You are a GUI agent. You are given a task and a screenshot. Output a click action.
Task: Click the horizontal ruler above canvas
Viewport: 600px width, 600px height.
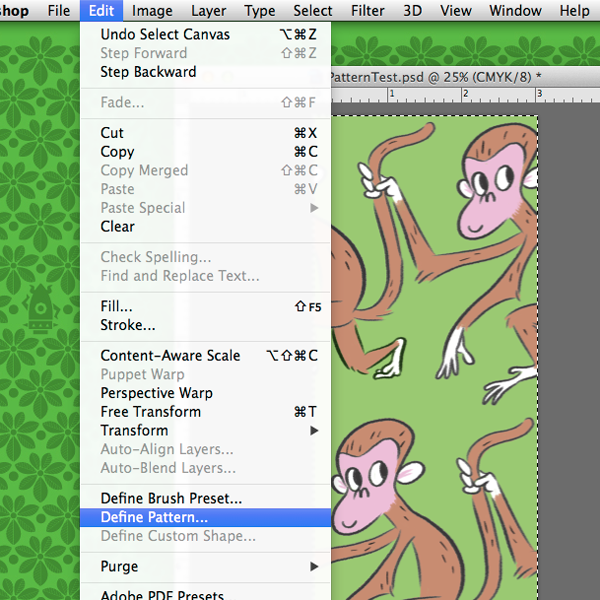click(465, 95)
